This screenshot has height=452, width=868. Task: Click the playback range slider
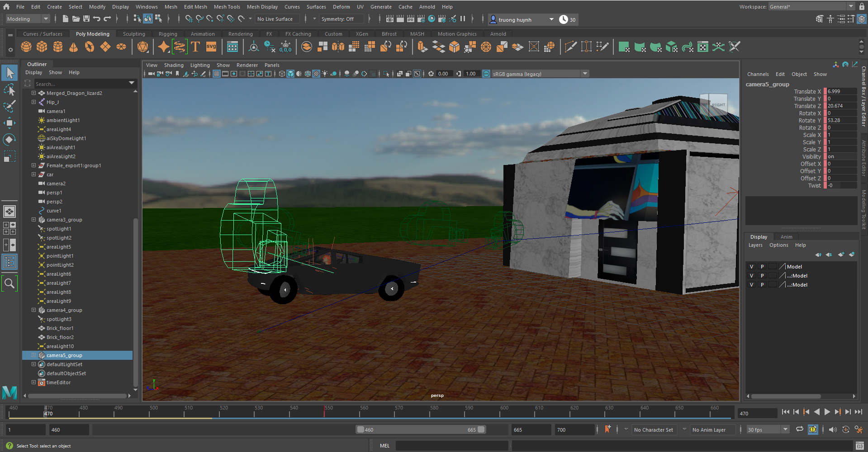(x=421, y=429)
